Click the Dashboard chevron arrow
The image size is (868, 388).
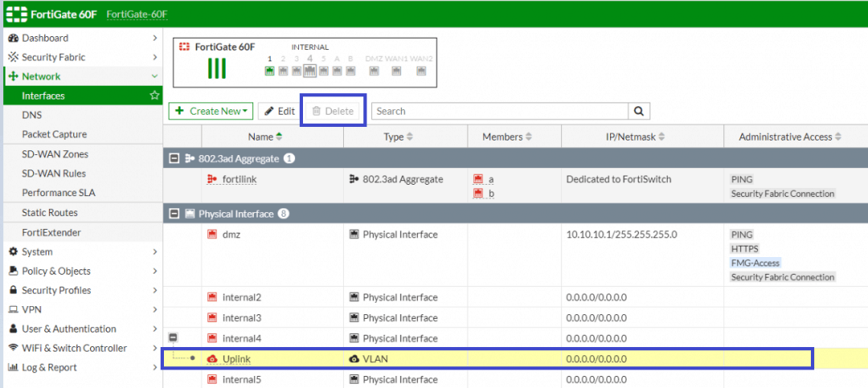155,38
